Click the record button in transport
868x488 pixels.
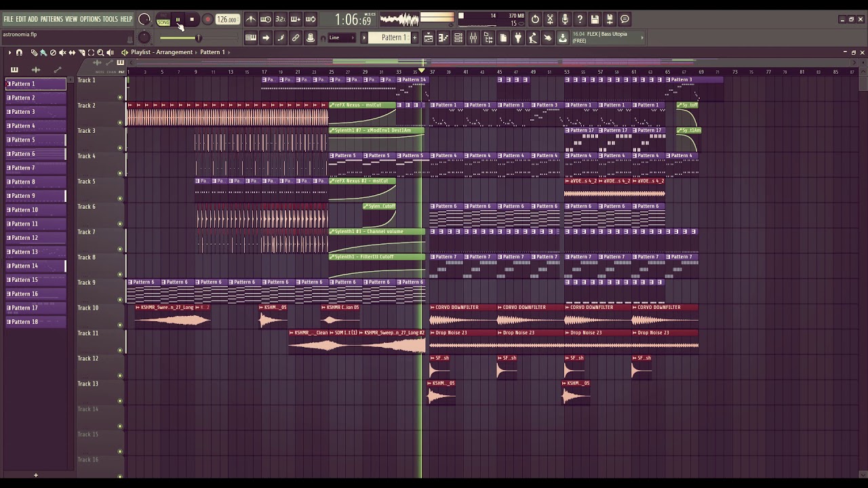(208, 20)
